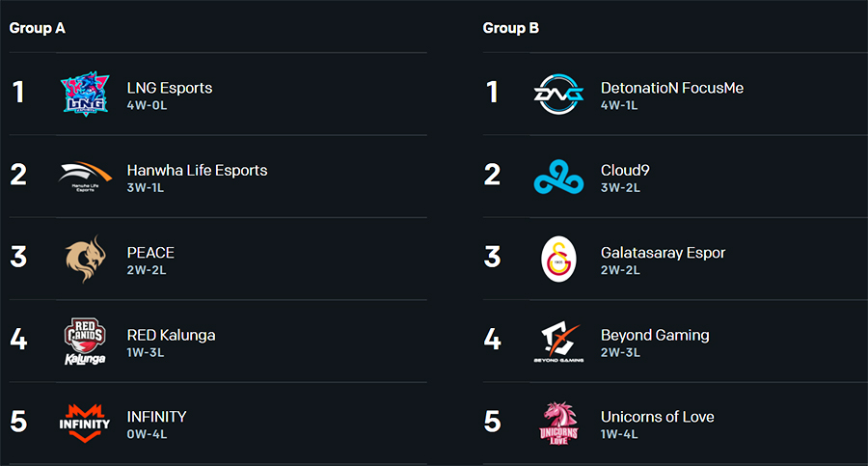Click Beyond Gaming 2W-3L record
The width and height of the screenshot is (868, 466).
pos(620,352)
